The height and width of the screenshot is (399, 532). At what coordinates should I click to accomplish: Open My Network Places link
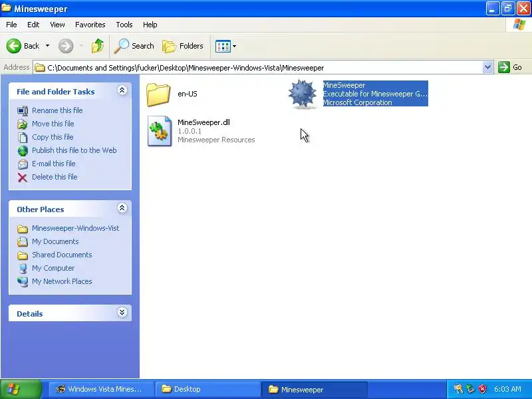[x=62, y=281]
